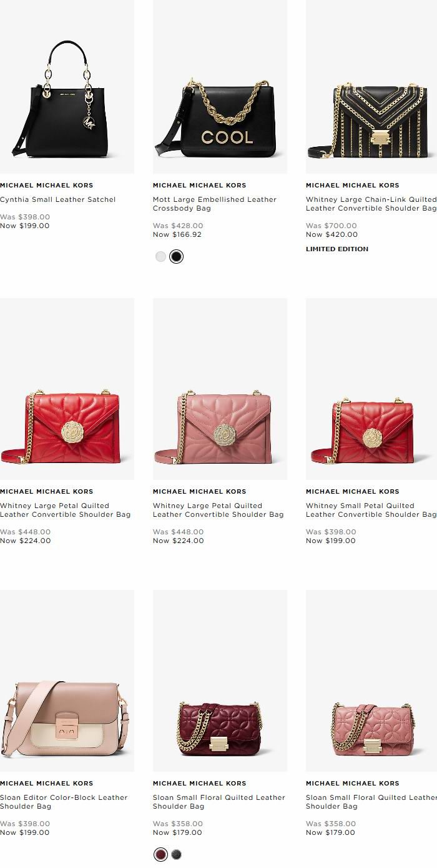This screenshot has width=437, height=868.
Task: Open Sloan Editor Color-Block Leather Shoulder Bag link
Action: point(64,802)
